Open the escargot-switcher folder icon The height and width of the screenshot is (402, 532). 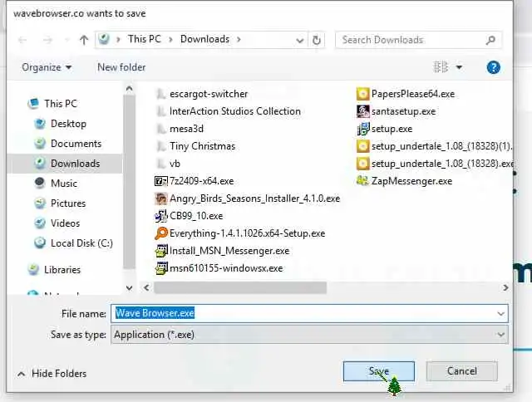pyautogui.click(x=160, y=94)
